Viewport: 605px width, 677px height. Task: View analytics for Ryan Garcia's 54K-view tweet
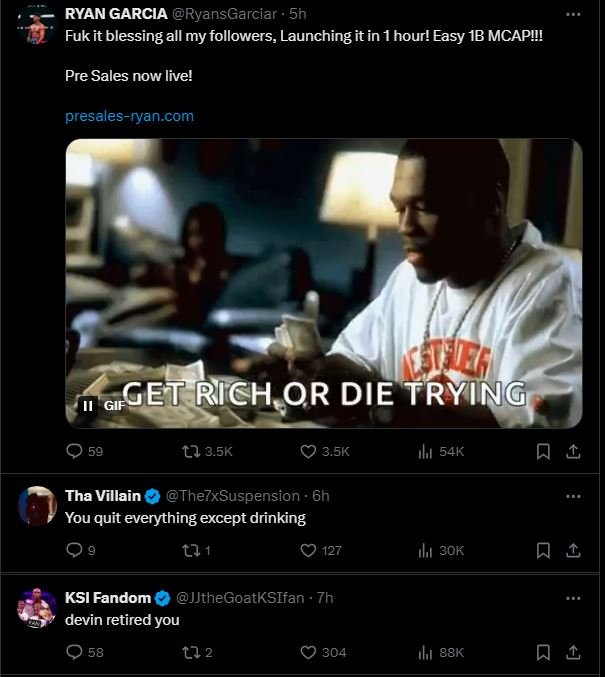point(425,451)
